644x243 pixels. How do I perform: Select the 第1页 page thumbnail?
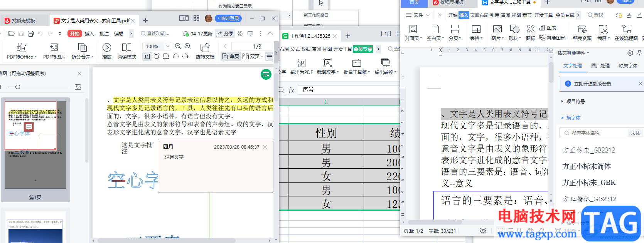click(35, 150)
